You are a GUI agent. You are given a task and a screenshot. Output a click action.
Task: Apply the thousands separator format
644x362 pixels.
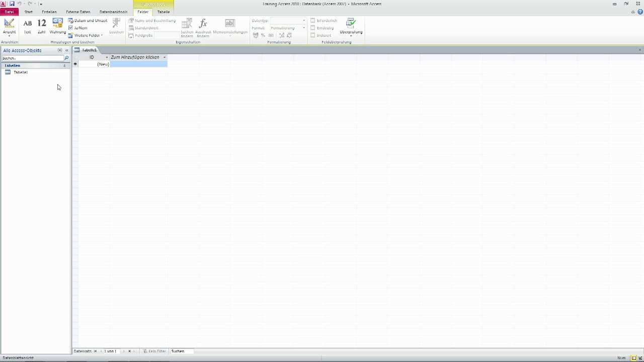271,36
